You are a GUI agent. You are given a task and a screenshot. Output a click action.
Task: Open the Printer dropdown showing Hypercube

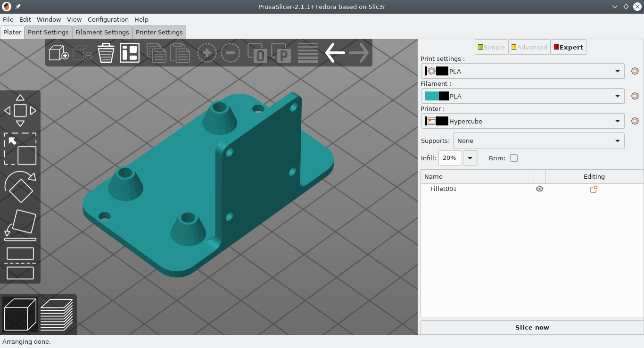(x=523, y=121)
